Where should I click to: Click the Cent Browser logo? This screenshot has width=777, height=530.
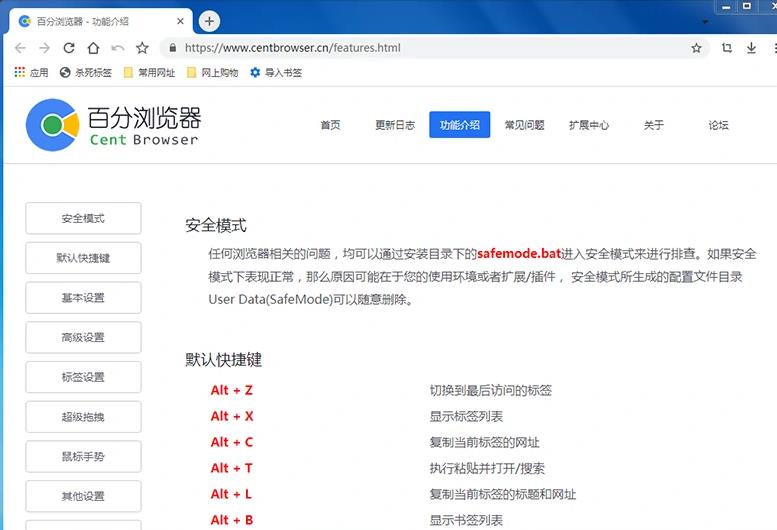113,125
